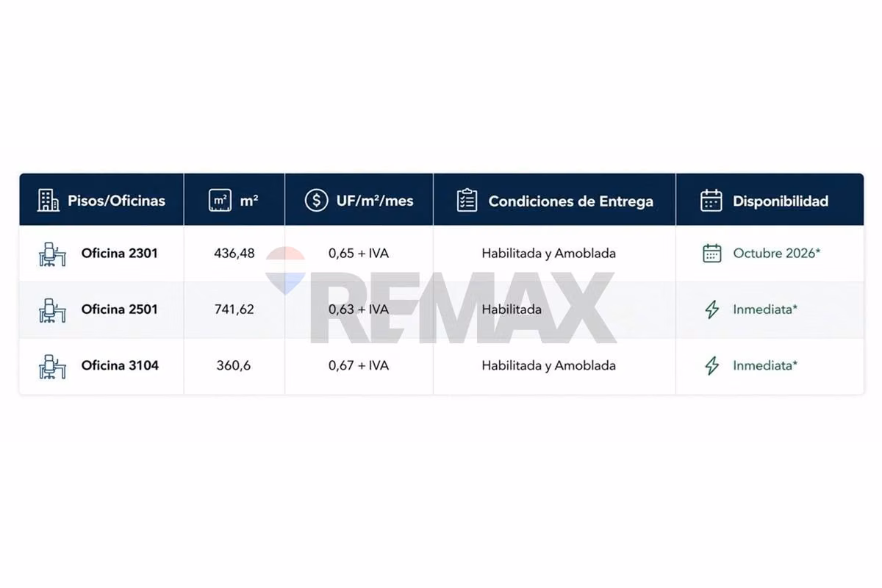Click the 0,65 + IVA price

[359, 253]
